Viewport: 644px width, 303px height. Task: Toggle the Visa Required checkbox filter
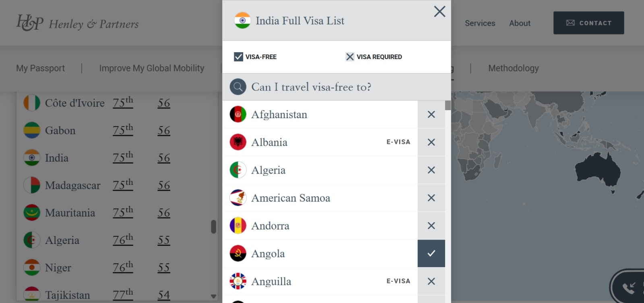pyautogui.click(x=350, y=57)
